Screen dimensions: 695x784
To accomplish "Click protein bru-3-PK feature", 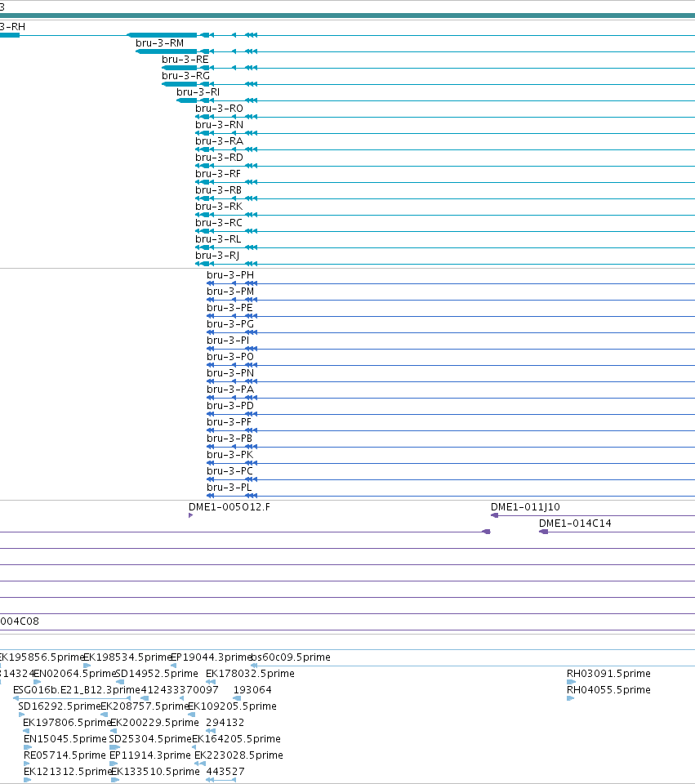I will (x=230, y=455).
